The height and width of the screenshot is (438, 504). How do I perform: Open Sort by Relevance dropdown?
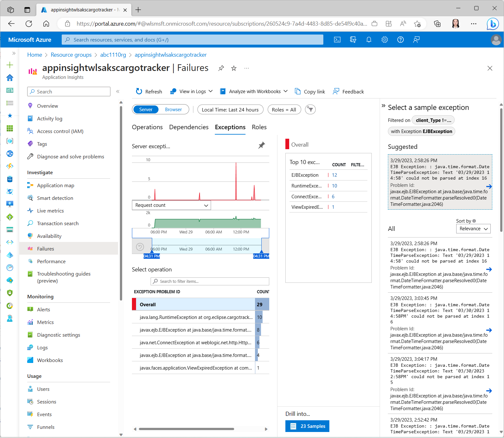click(x=473, y=229)
